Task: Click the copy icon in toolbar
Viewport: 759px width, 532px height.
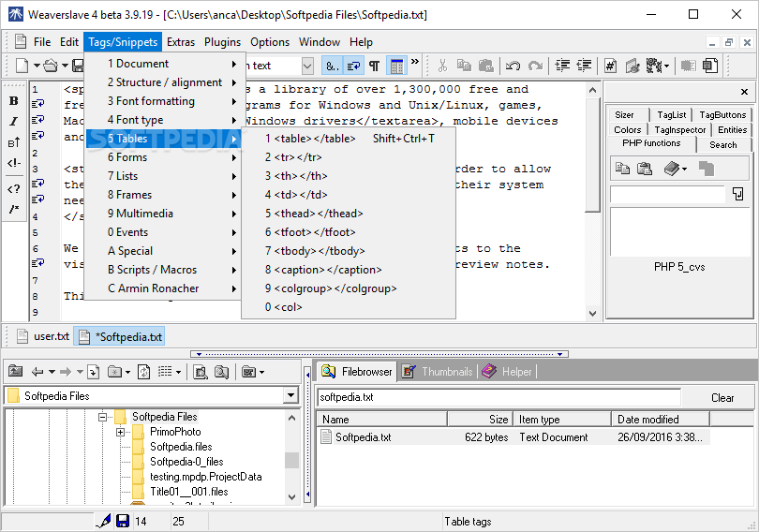Action: click(464, 66)
